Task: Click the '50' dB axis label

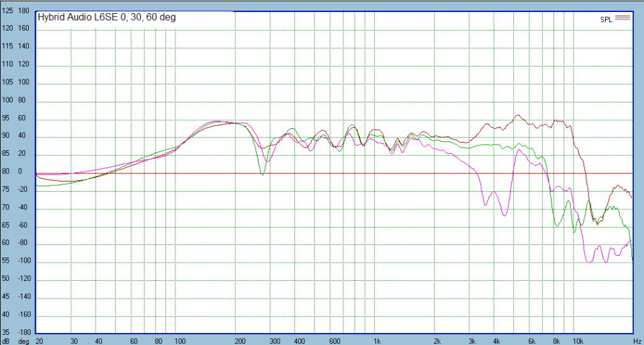Action: [6, 279]
